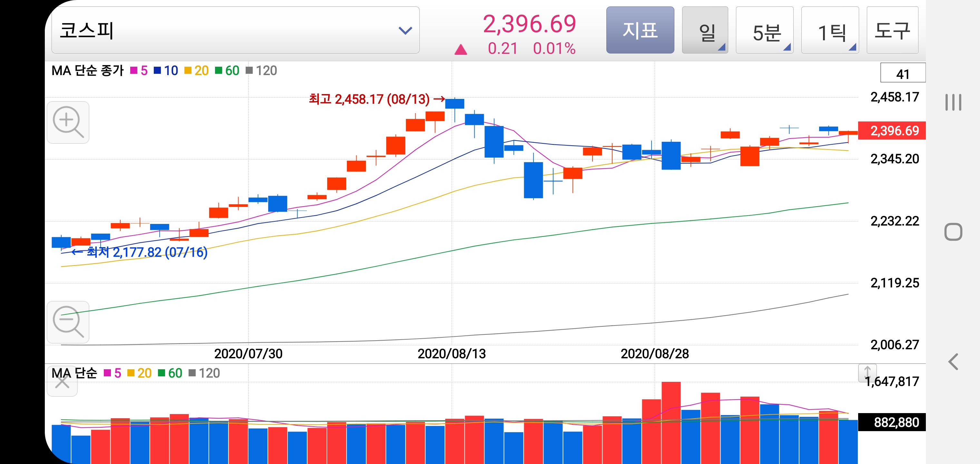Image resolution: width=980 pixels, height=464 pixels.
Task: Tap the Android home button
Action: tap(953, 232)
